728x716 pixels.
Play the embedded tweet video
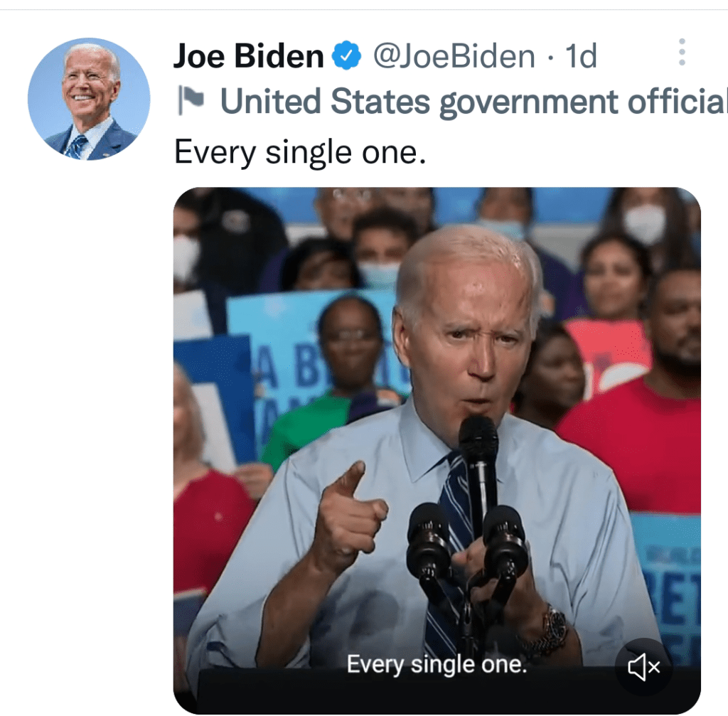[x=437, y=450]
